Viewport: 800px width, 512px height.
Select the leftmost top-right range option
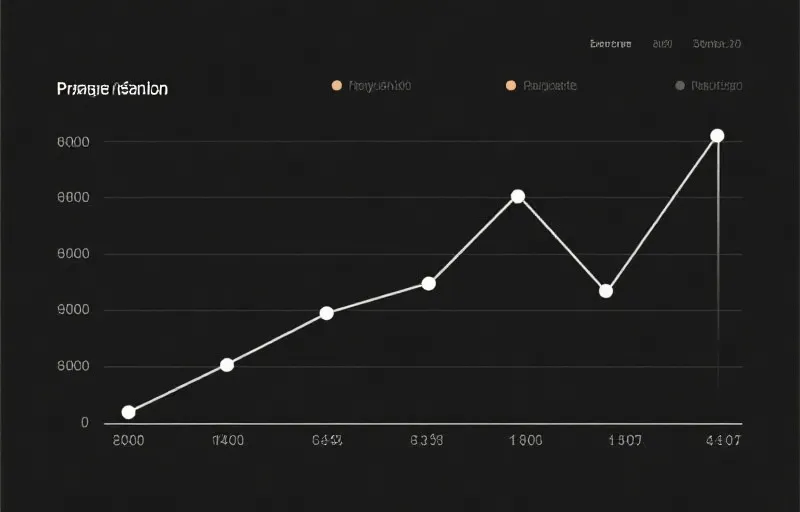tap(611, 44)
